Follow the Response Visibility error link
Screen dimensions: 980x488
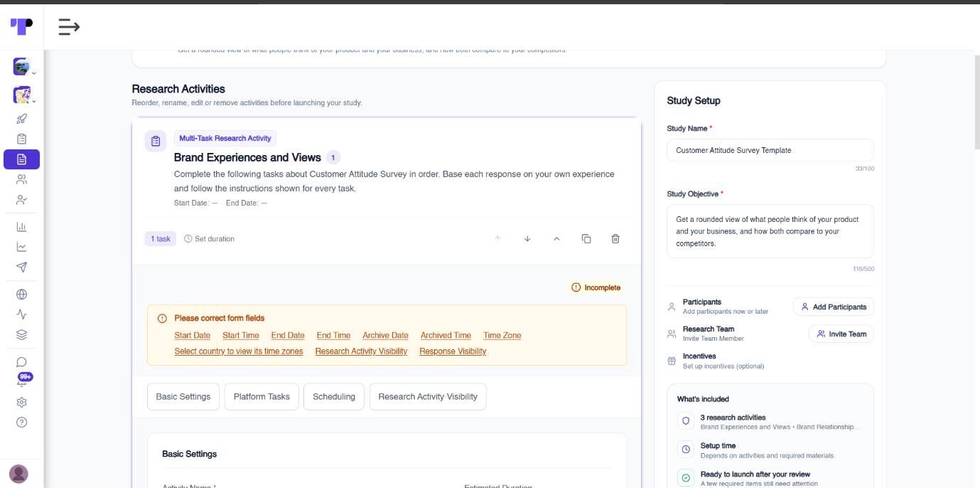coord(453,351)
